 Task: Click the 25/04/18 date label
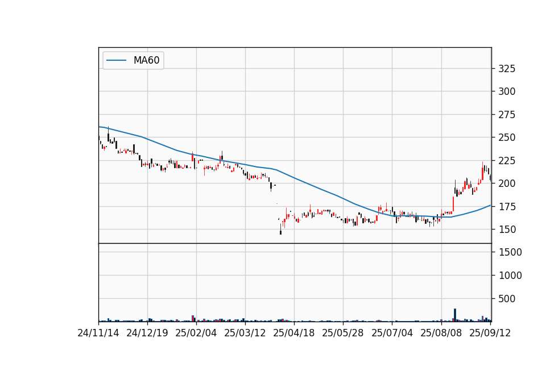click(x=294, y=333)
